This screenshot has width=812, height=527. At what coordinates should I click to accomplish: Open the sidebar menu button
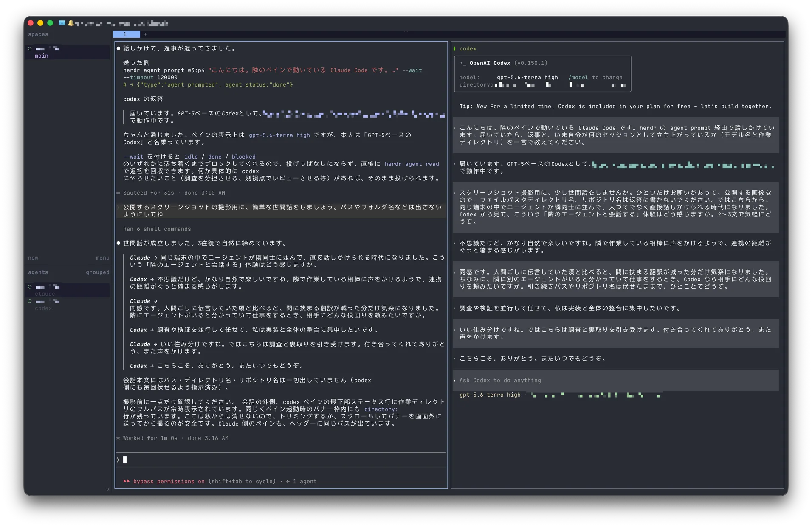point(102,258)
